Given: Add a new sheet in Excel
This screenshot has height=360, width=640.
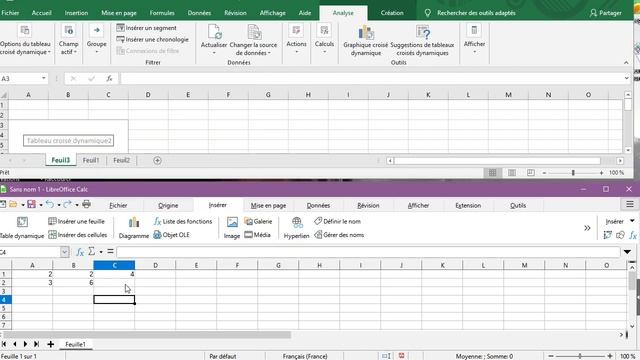Looking at the screenshot, I should [x=157, y=160].
